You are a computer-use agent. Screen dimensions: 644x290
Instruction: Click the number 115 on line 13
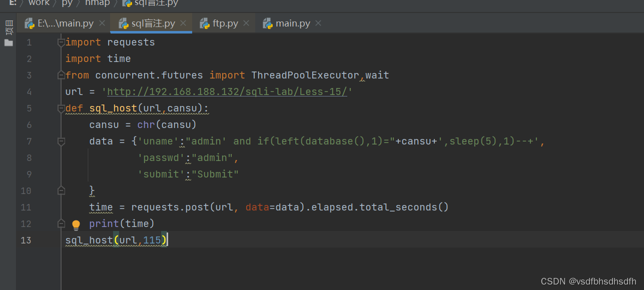pos(152,240)
